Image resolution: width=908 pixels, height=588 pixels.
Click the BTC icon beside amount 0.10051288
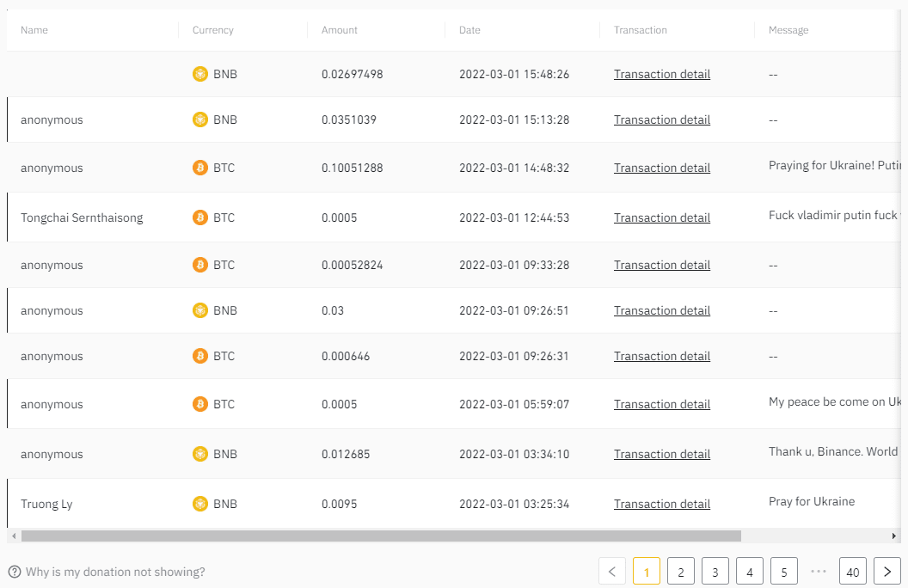(200, 168)
